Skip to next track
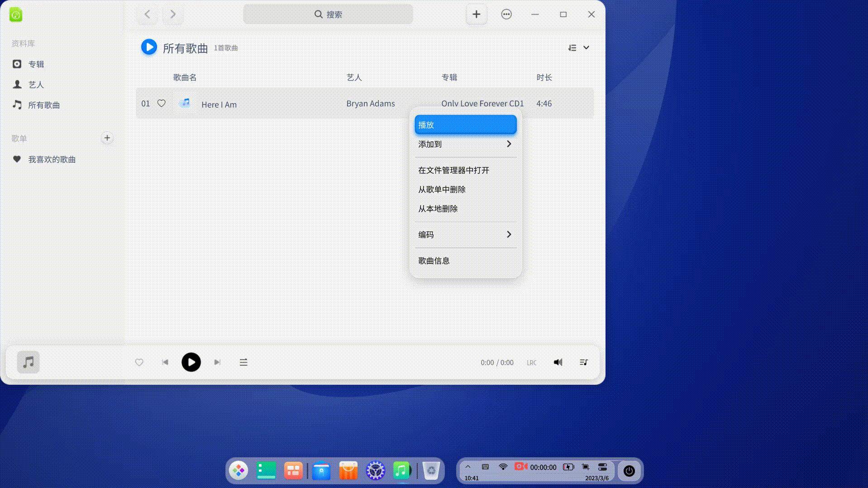868x488 pixels. pyautogui.click(x=217, y=362)
